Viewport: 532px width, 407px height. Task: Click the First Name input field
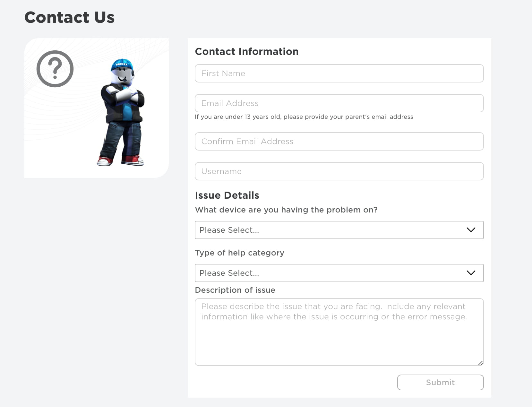point(339,74)
